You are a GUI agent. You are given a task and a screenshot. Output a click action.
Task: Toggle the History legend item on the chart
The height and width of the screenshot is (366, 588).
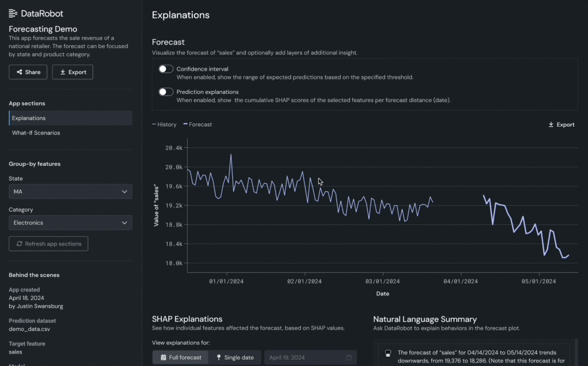pyautogui.click(x=164, y=124)
